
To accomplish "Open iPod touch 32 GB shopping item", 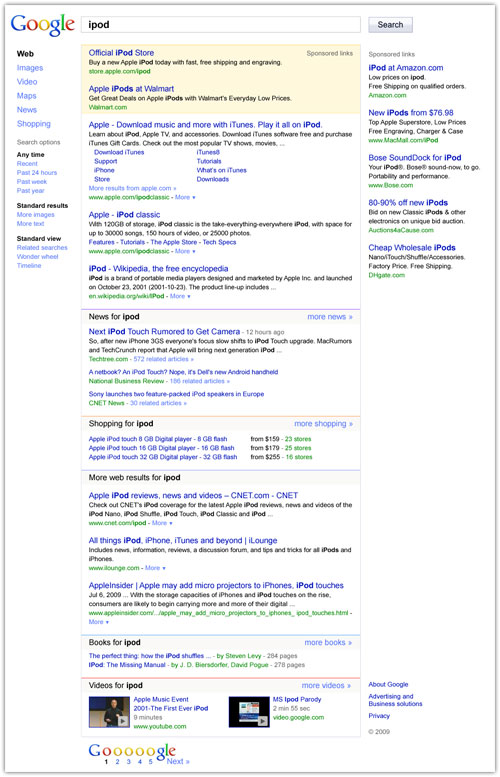I will click(x=163, y=457).
